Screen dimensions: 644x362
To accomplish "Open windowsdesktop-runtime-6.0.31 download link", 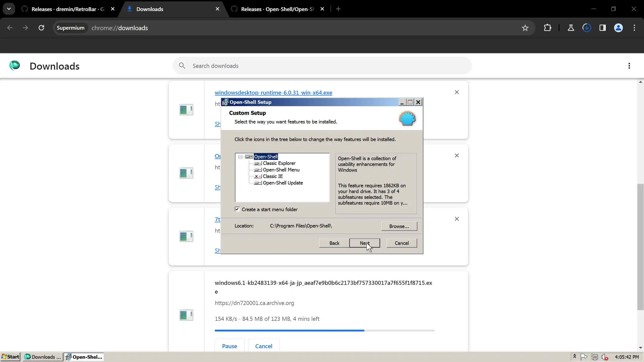I will (273, 93).
